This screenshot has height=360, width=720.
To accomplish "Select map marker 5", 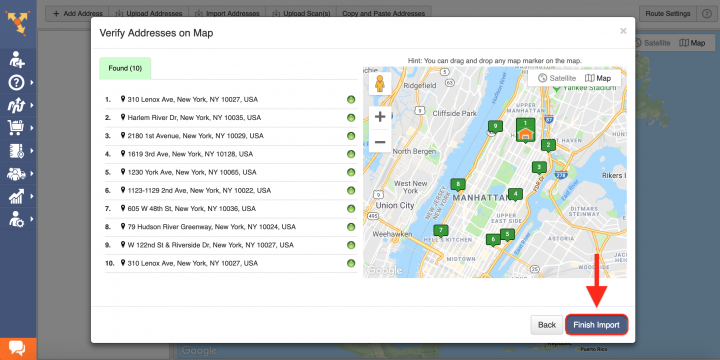I will click(x=507, y=235).
